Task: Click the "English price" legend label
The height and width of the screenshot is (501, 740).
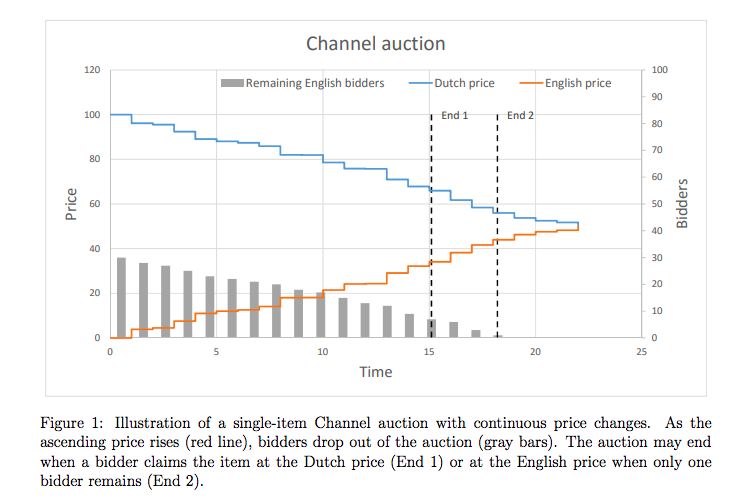Action: click(x=579, y=83)
